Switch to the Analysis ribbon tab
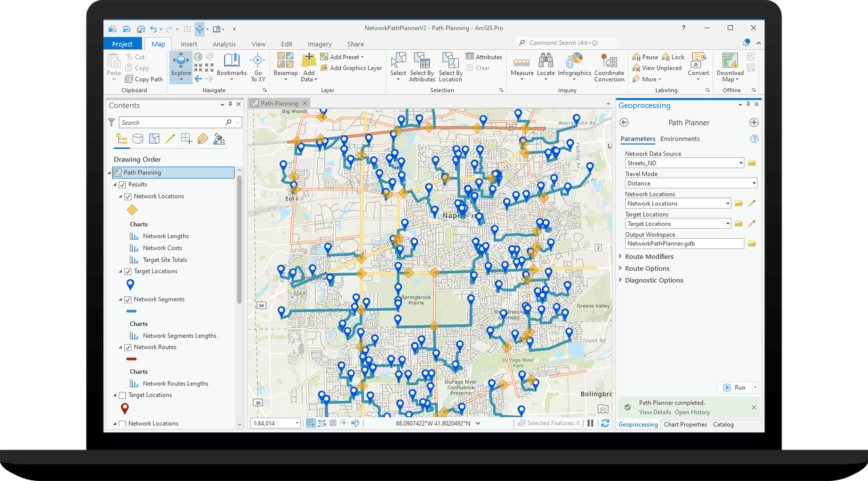 224,44
